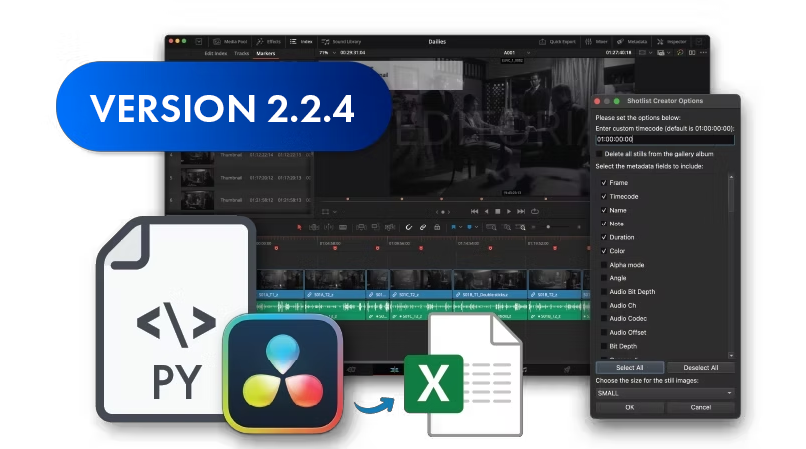Click the Overwrite Clip tool
806x449 pixels.
click(x=375, y=227)
